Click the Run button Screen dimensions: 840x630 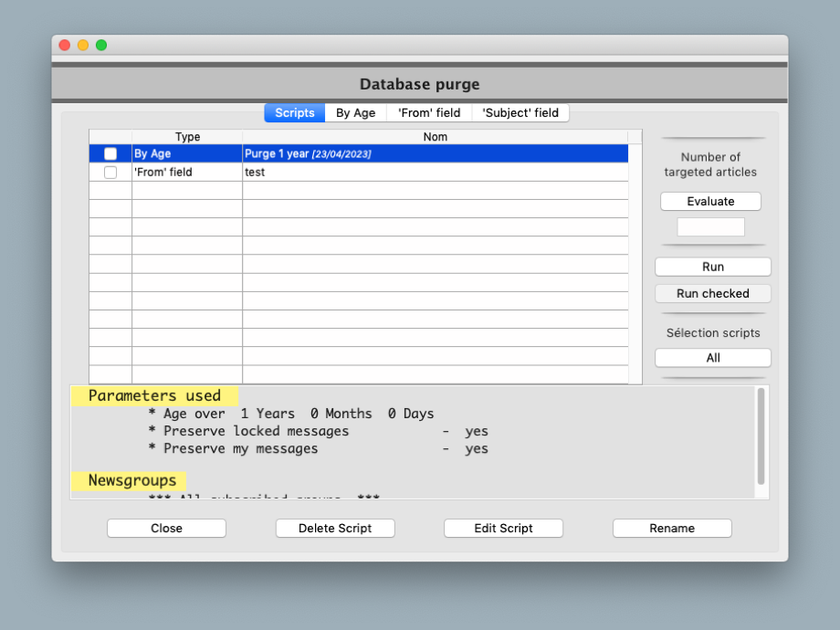click(712, 267)
